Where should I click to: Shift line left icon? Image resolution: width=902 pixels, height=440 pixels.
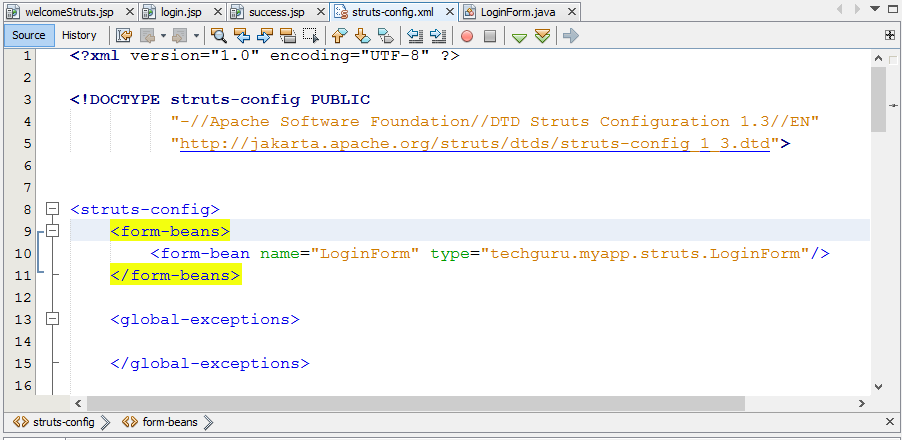(x=415, y=36)
